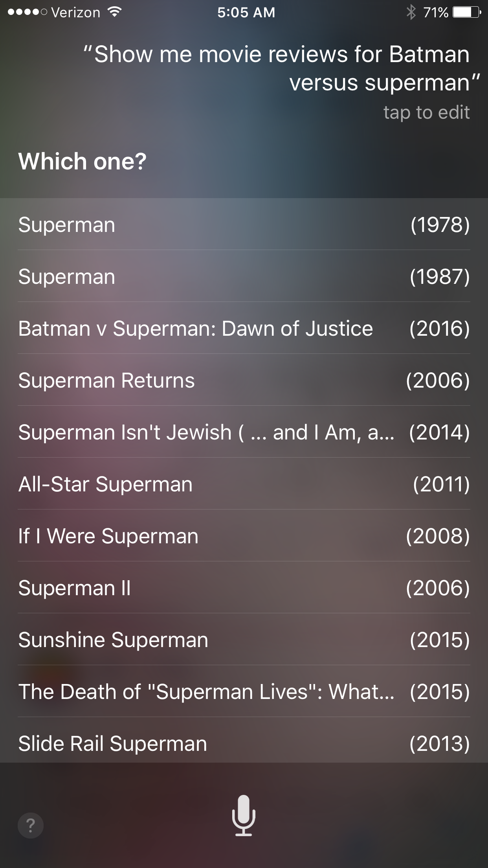Image resolution: width=488 pixels, height=868 pixels.
Task: Tap the Verizon signal strength dots
Action: pyautogui.click(x=28, y=13)
